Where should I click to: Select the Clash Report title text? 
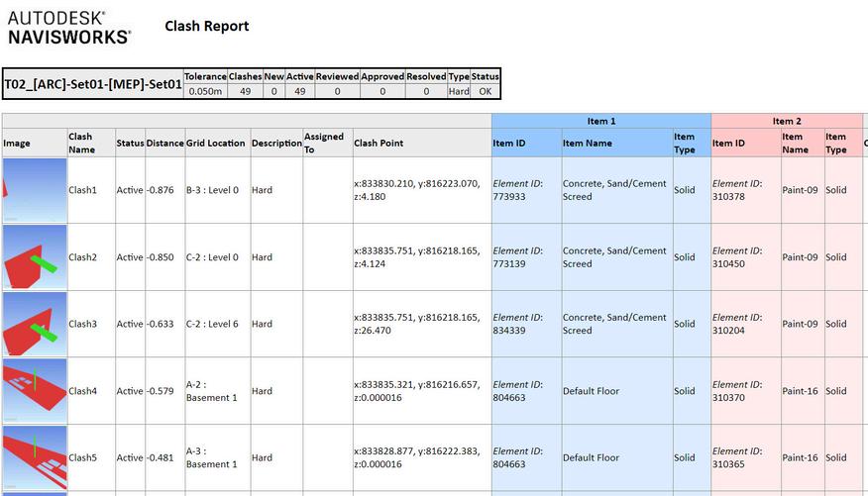207,26
